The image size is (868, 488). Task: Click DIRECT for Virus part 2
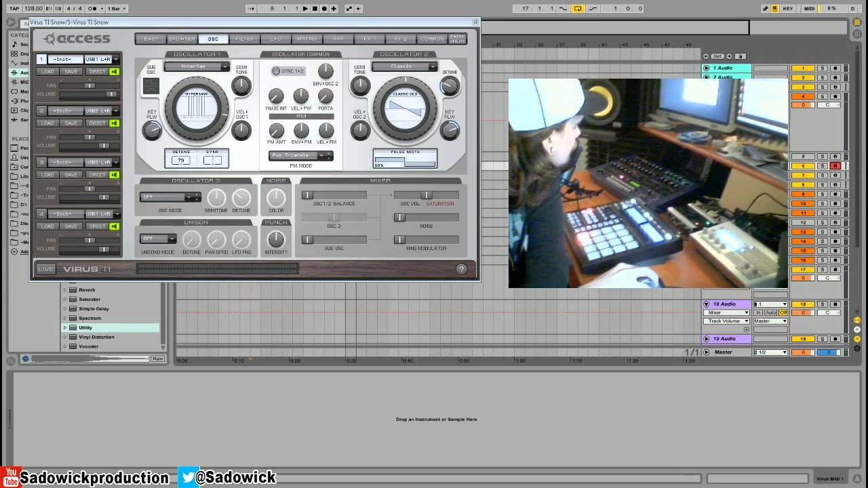click(x=97, y=123)
